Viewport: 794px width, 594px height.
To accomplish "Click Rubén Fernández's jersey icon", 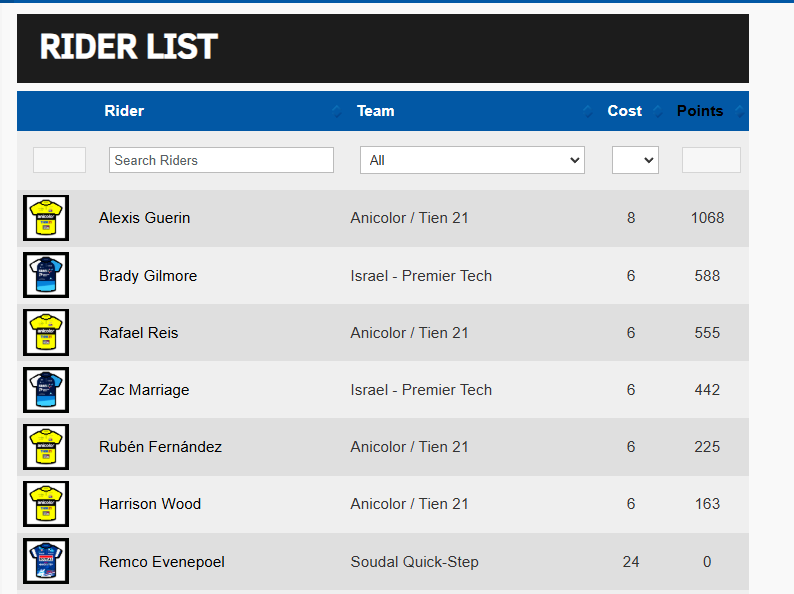I will coord(46,447).
